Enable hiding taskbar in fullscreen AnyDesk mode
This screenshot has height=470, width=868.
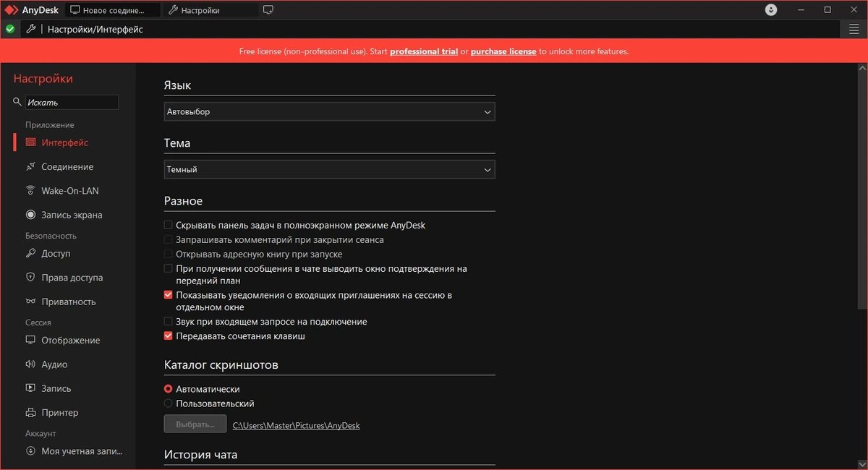[169, 225]
